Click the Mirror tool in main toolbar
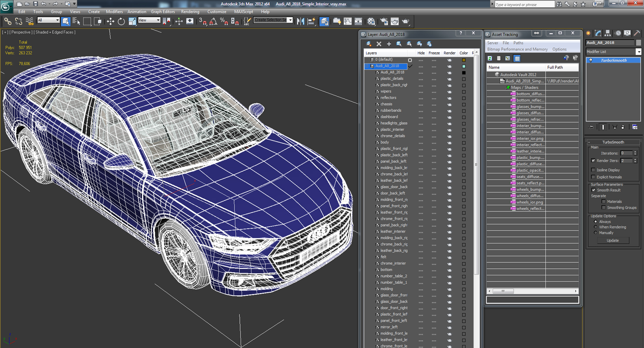Image resolution: width=644 pixels, height=348 pixels. tap(301, 21)
